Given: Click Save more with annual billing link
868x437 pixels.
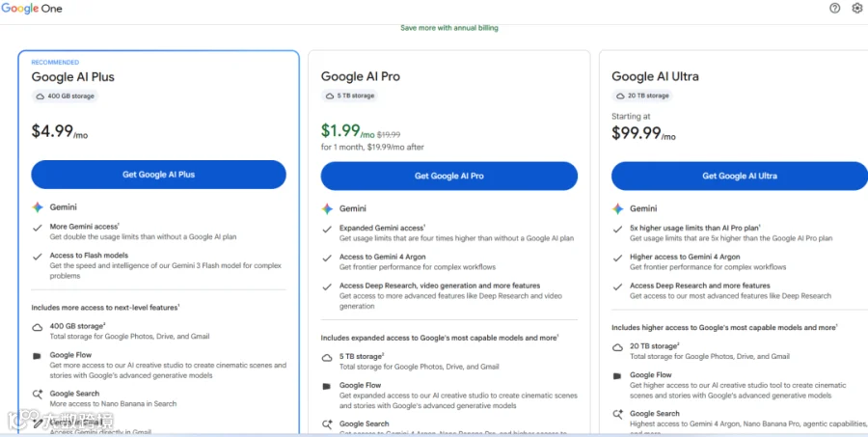Looking at the screenshot, I should click(x=448, y=28).
